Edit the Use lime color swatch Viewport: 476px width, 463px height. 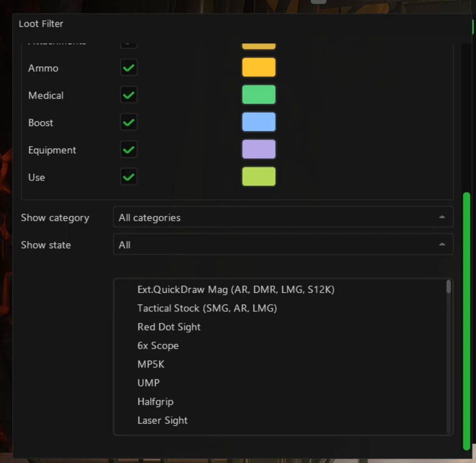click(x=259, y=177)
